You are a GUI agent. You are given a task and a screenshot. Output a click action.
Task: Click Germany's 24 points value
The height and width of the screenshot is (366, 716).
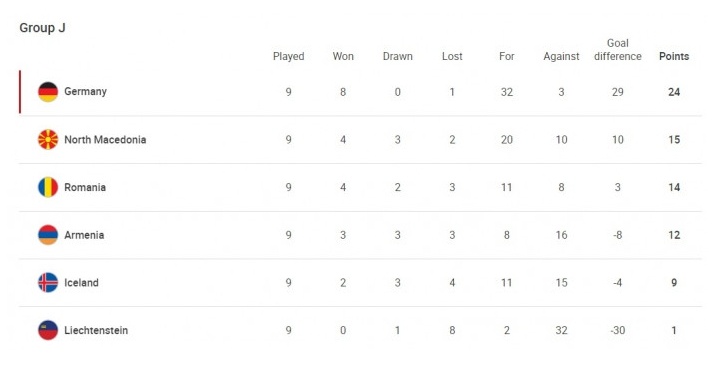click(x=674, y=92)
